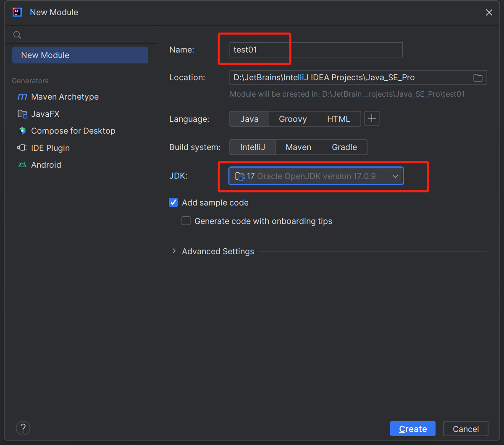Click the New Module title text
Screen dimensions: 504x445
click(x=54, y=12)
